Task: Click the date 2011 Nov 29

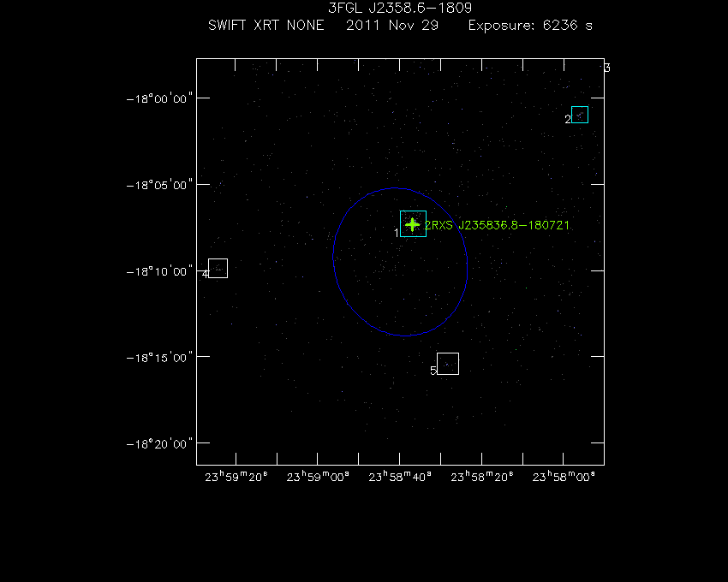Action: point(392,25)
